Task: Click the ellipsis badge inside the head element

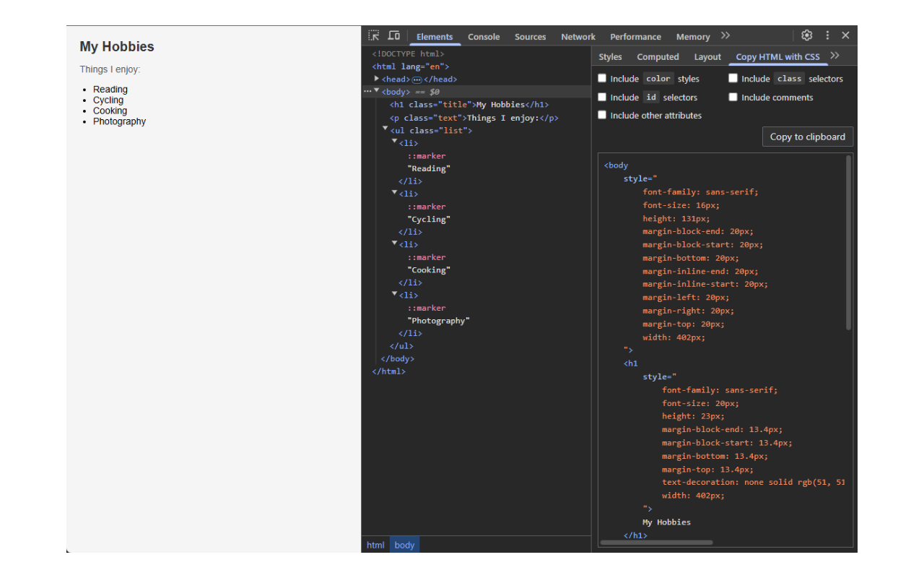Action: pos(417,79)
